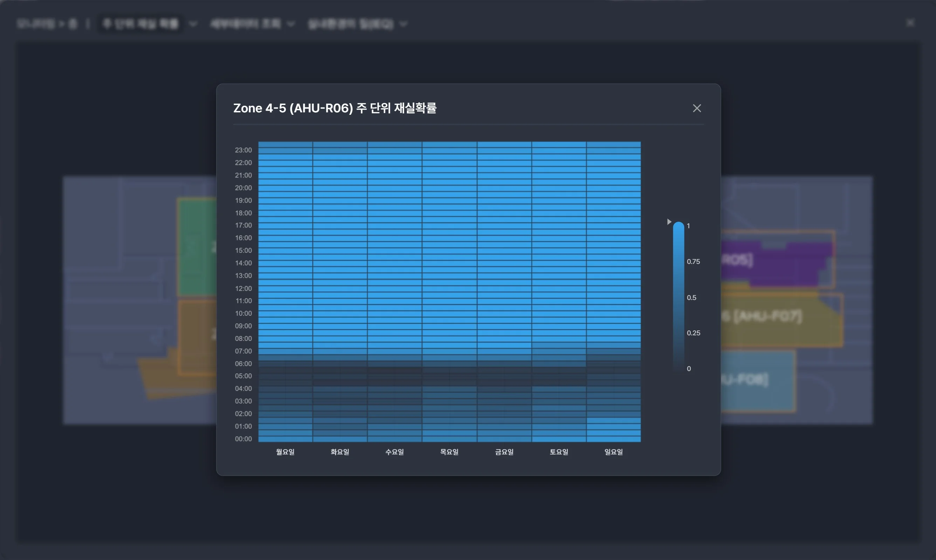Click the 13:00 time label
936x560 pixels.
243,275
